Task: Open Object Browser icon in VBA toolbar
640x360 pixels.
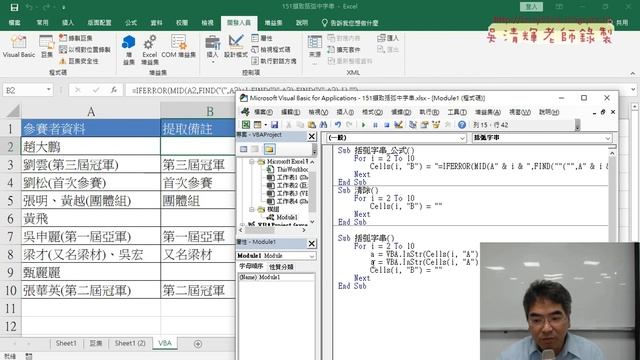Action: (x=436, y=124)
